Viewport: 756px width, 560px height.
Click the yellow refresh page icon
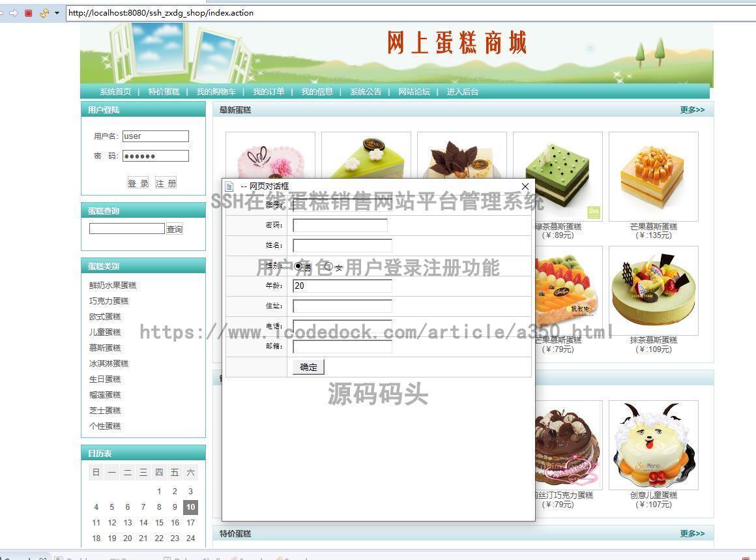44,13
